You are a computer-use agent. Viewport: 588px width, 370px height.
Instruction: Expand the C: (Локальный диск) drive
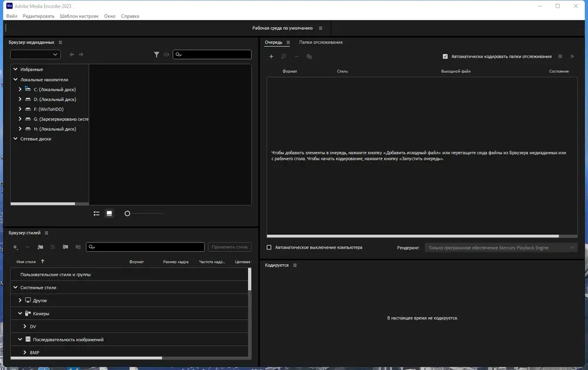click(20, 89)
